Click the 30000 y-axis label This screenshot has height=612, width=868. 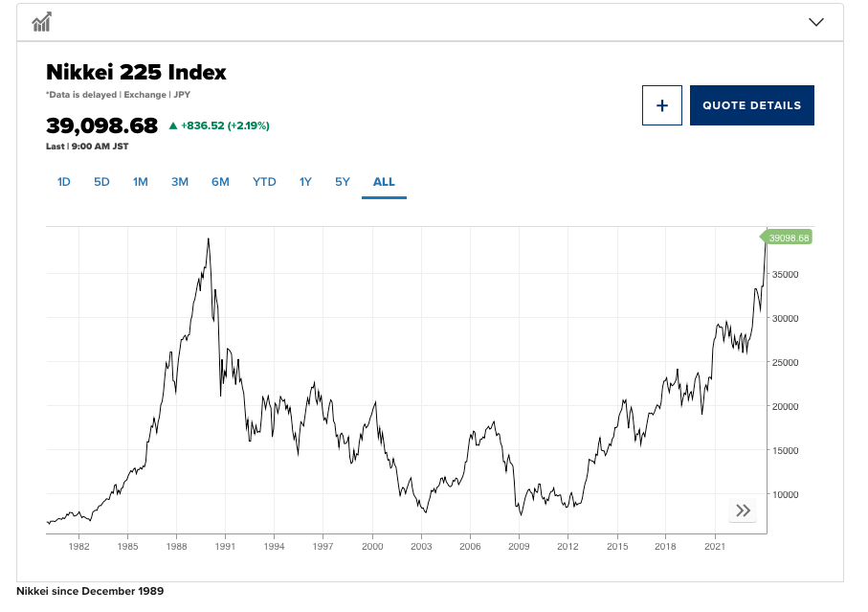[x=786, y=319]
